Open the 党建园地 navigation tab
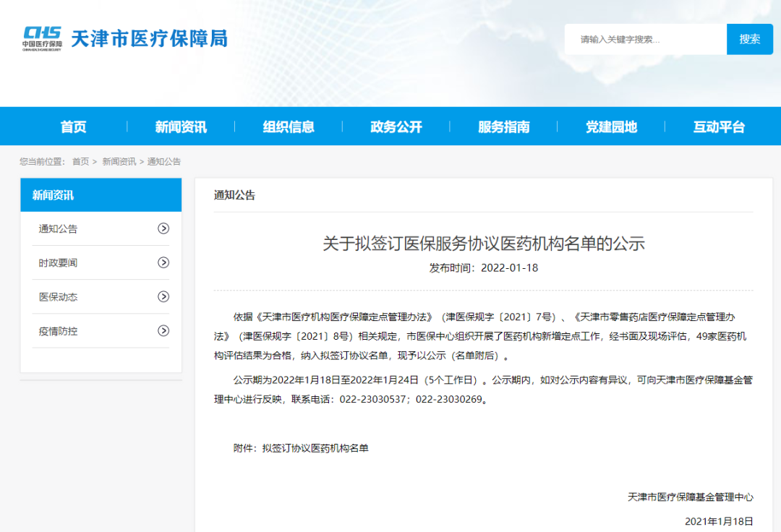781x532 pixels. [611, 126]
